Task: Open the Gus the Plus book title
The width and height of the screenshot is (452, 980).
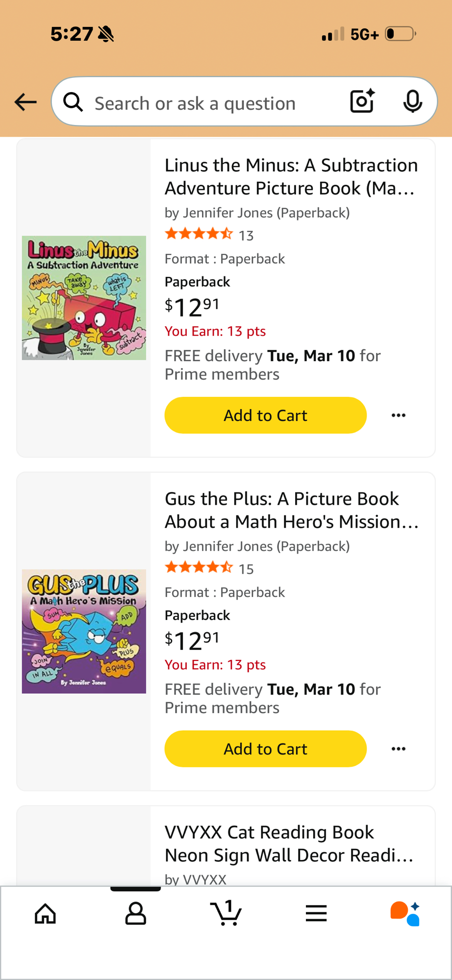Action: 291,510
